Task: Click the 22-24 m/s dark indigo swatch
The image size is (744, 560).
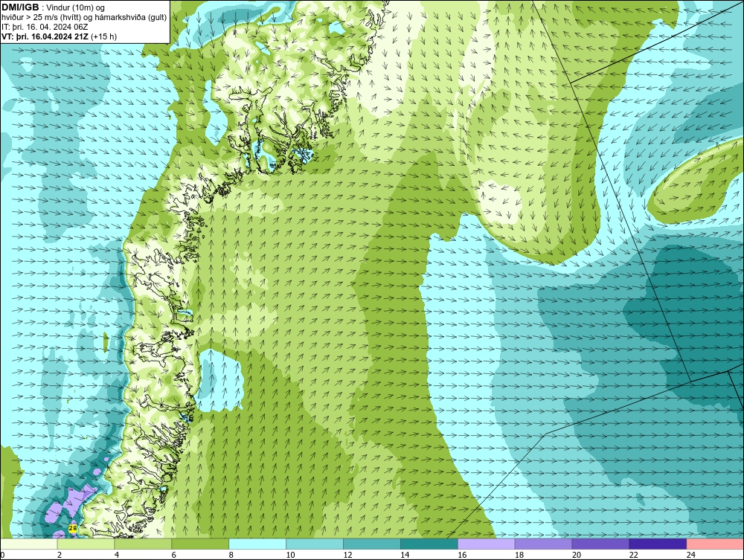Action: click(x=658, y=544)
